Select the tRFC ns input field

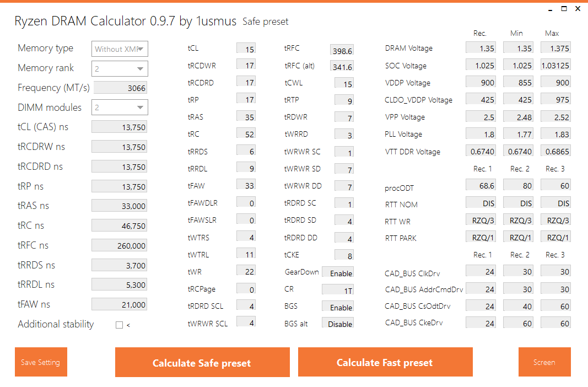pos(119,245)
